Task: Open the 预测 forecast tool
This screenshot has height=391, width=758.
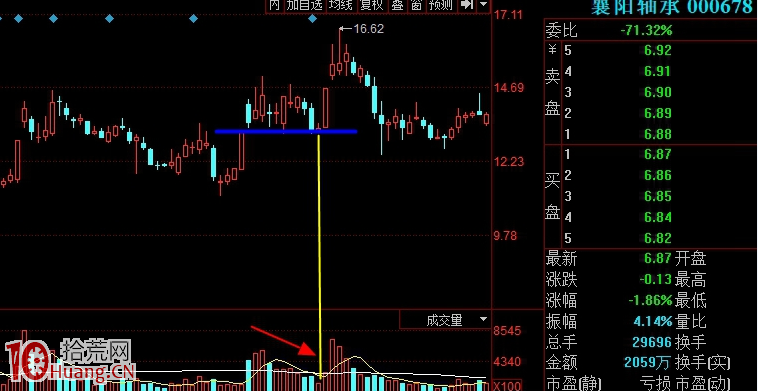Action: (x=441, y=5)
